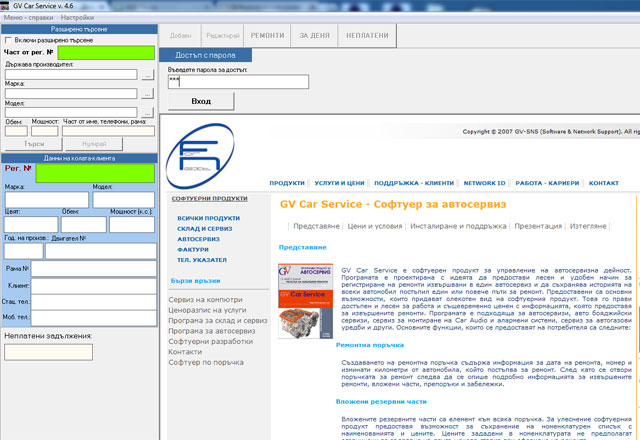This screenshot has height=440, width=640.
Task: Click the Клиент name field
Action: (94, 286)
